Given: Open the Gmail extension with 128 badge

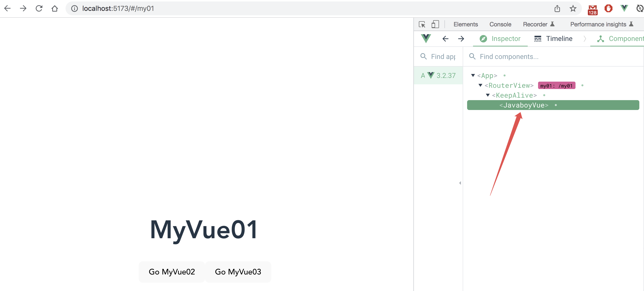Looking at the screenshot, I should 592,10.
